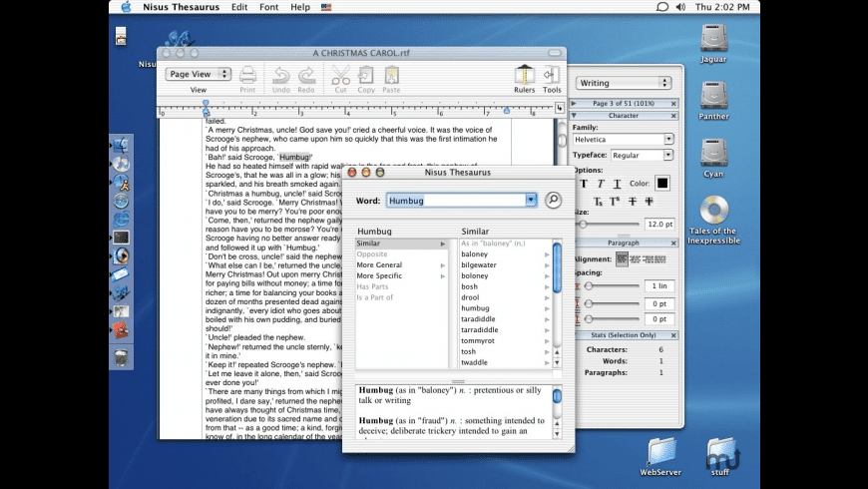868x489 pixels.
Task: Click the thesaurus Word input field
Action: (x=456, y=201)
